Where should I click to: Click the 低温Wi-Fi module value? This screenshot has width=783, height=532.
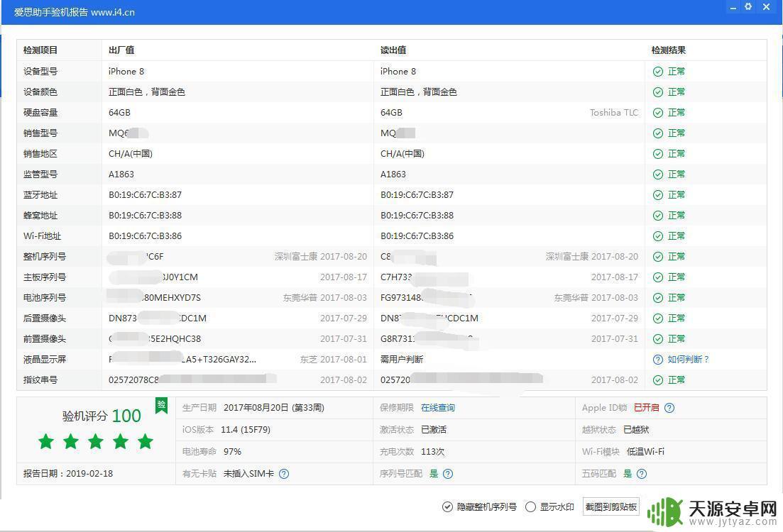click(645, 452)
